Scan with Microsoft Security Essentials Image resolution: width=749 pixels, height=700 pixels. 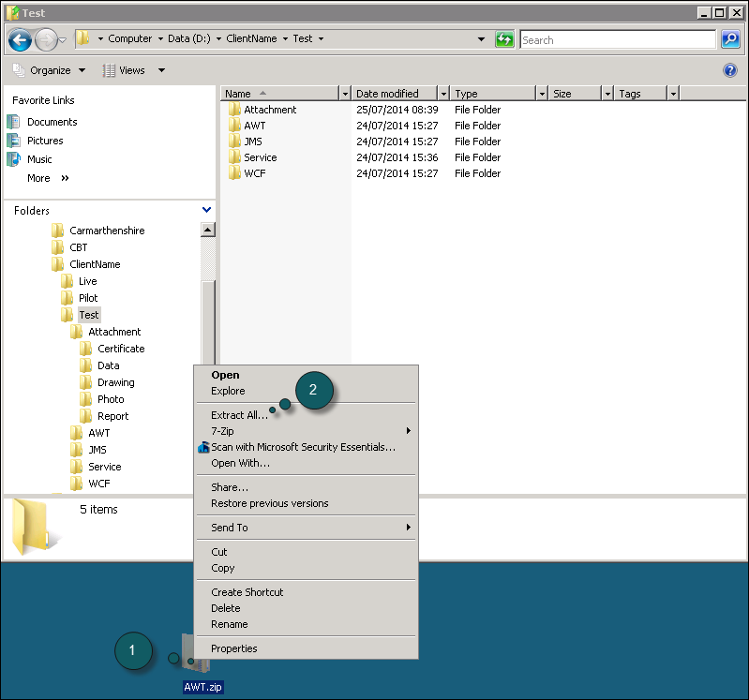tap(306, 447)
